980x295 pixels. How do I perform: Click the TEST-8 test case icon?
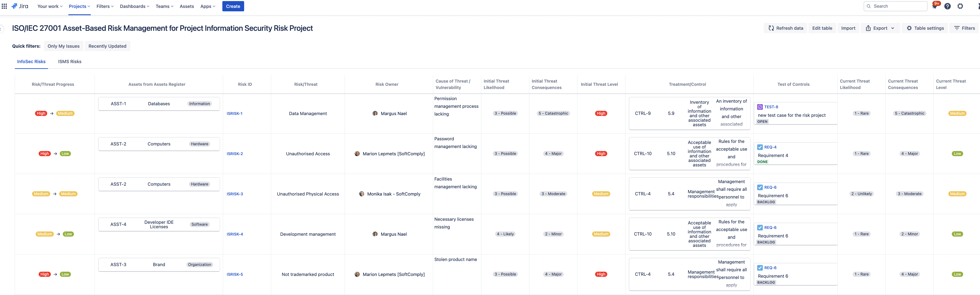[x=760, y=107]
